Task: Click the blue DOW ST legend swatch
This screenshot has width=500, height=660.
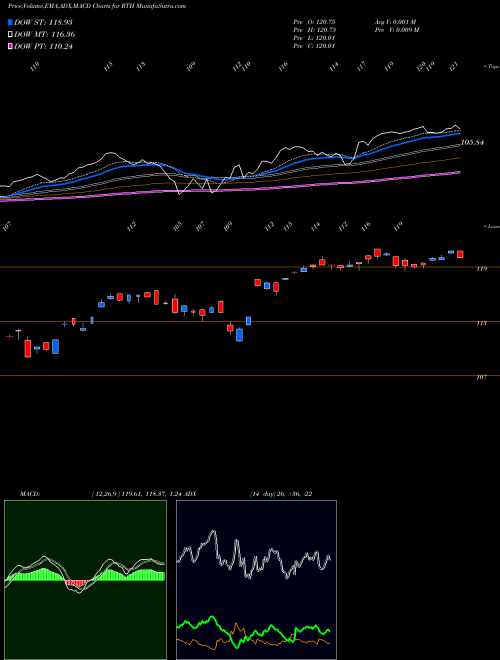Action: (x=10, y=22)
